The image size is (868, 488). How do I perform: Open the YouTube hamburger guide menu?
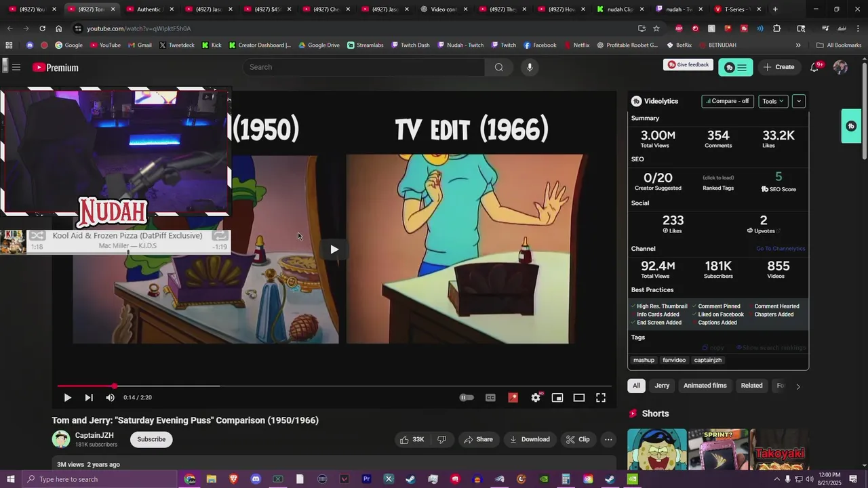(16, 67)
